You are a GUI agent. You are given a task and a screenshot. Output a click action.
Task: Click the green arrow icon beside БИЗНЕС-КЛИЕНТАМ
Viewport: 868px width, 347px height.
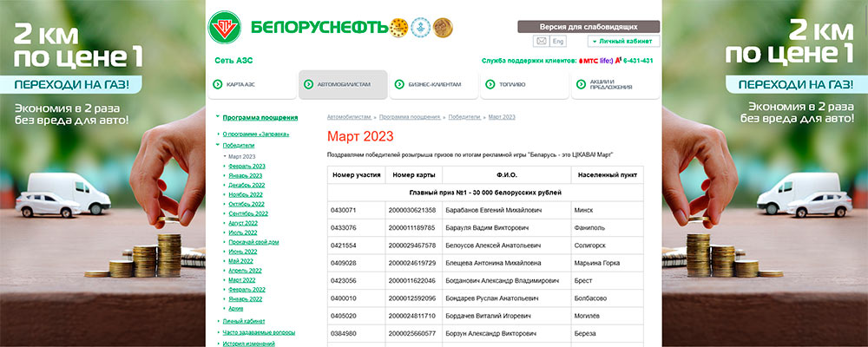(x=399, y=84)
